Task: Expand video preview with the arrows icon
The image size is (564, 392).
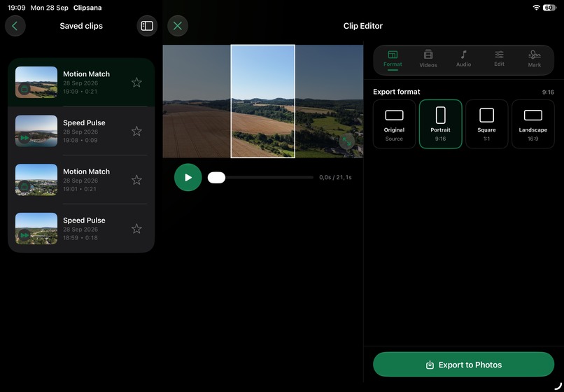Action: pyautogui.click(x=347, y=141)
